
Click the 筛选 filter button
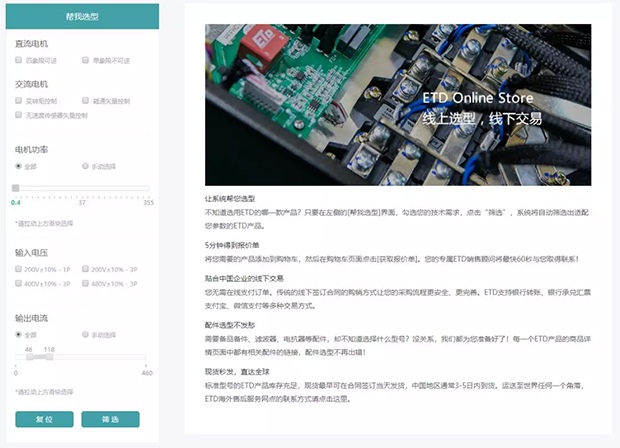110,419
